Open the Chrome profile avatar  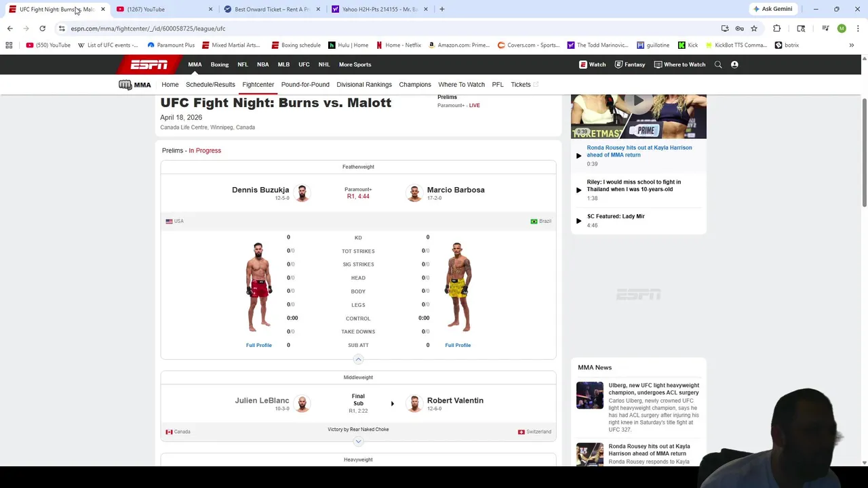coord(842,28)
